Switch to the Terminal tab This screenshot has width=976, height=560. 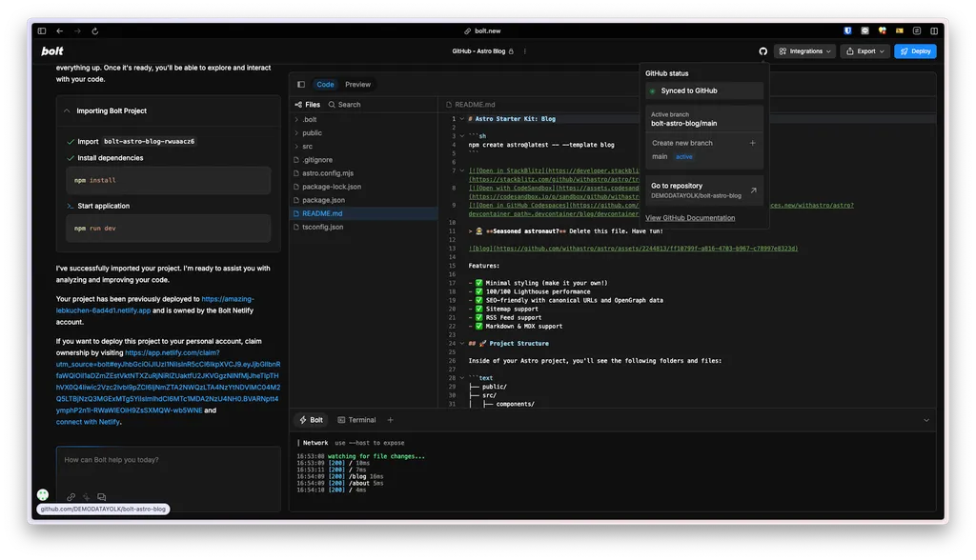[x=356, y=420]
